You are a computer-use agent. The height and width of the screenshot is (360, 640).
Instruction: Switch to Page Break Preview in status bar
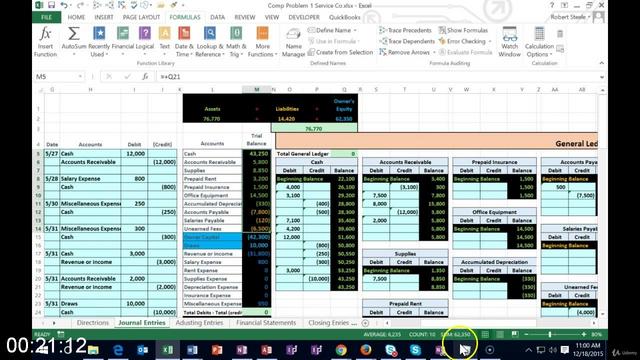point(515,334)
